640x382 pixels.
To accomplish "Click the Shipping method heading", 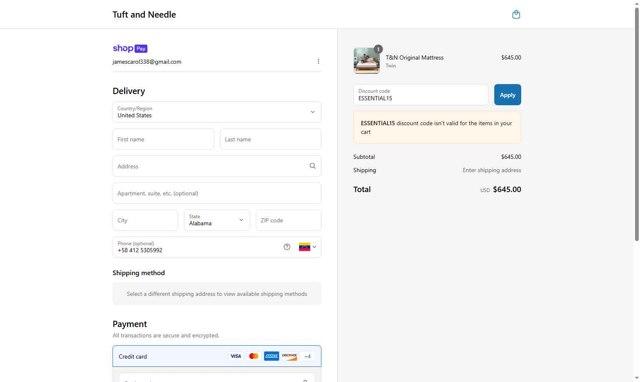I will [139, 273].
